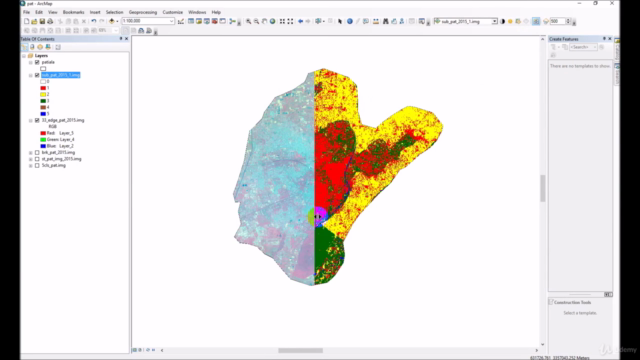
Task: Collapse the sub_pat_2015_1.img legend
Action: pos(31,75)
